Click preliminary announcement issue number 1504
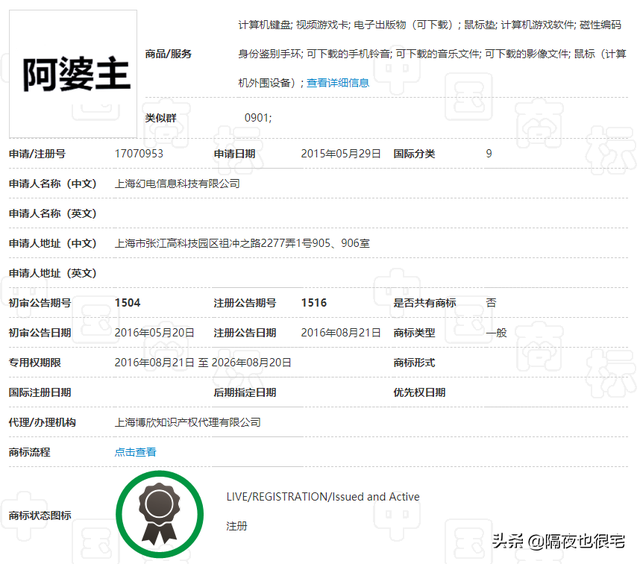The width and height of the screenshot is (640, 564). [x=127, y=303]
